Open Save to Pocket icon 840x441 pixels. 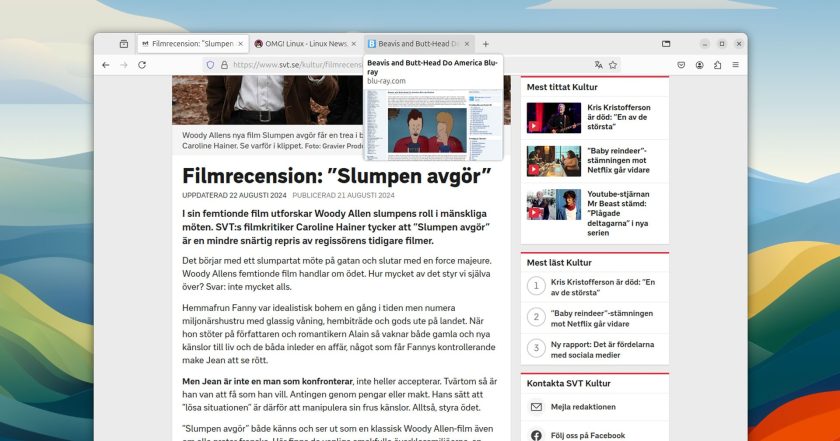point(681,65)
